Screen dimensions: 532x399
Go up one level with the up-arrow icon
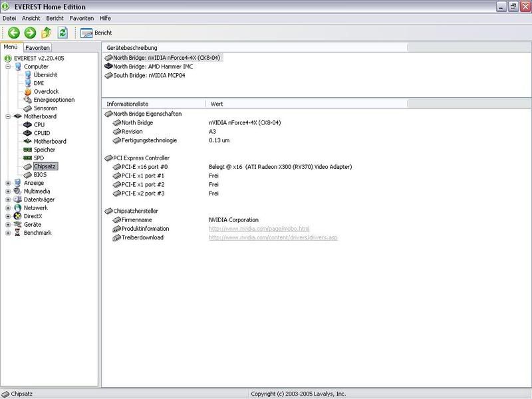tap(46, 33)
